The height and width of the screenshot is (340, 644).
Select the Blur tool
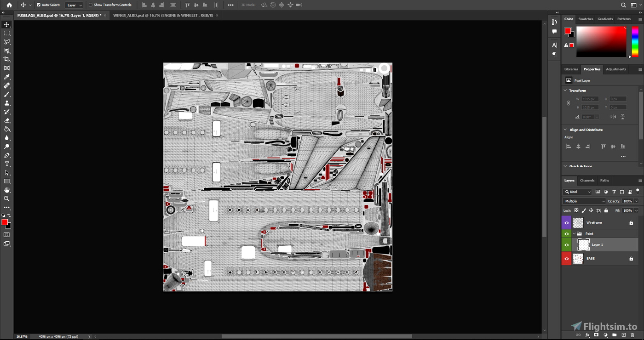[7, 138]
